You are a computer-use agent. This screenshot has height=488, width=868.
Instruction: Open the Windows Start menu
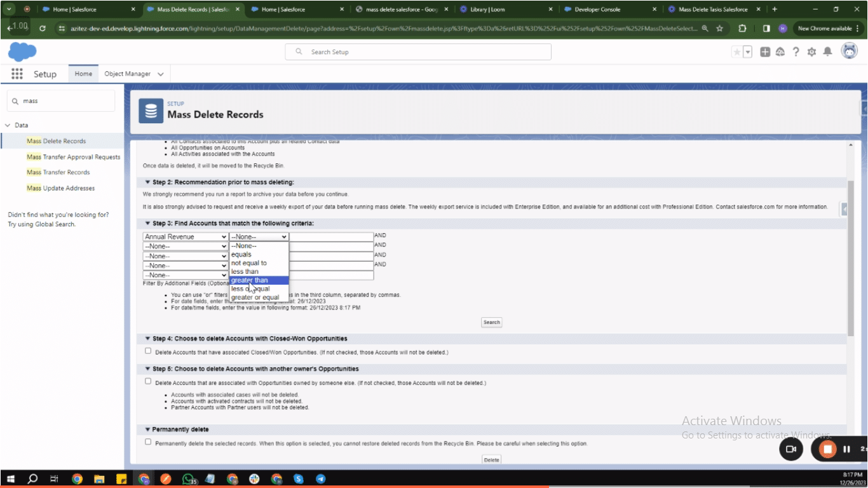click(11, 479)
